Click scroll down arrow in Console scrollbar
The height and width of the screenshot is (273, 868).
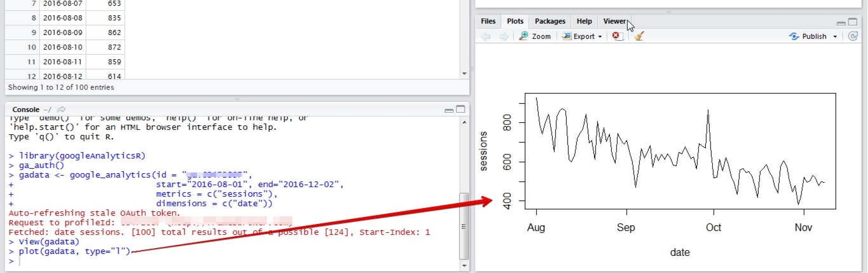coord(464,265)
